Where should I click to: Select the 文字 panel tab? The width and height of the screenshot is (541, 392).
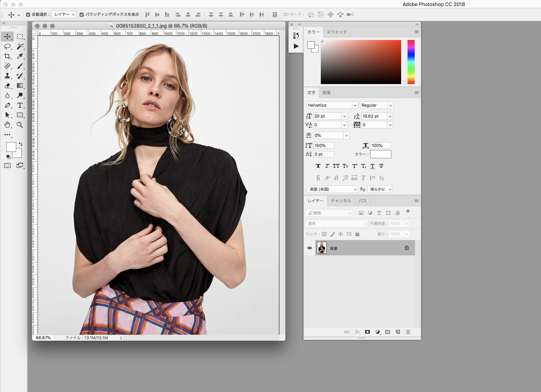(311, 93)
